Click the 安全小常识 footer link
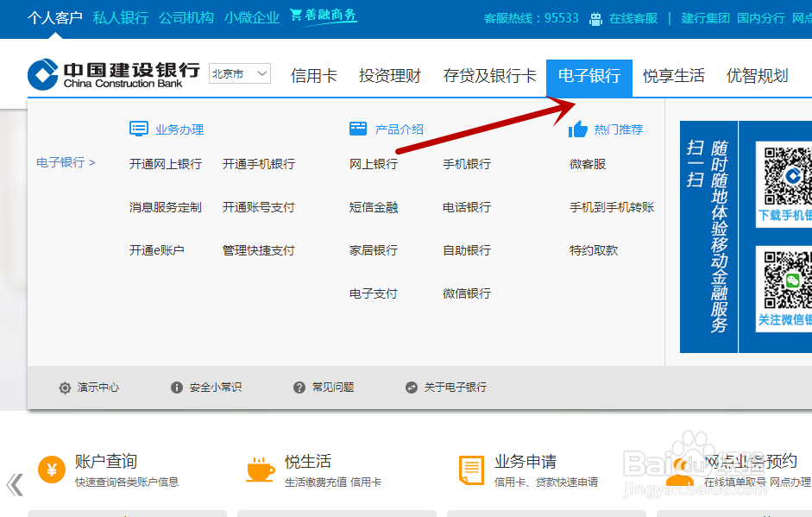This screenshot has height=517, width=812. pyautogui.click(x=216, y=388)
